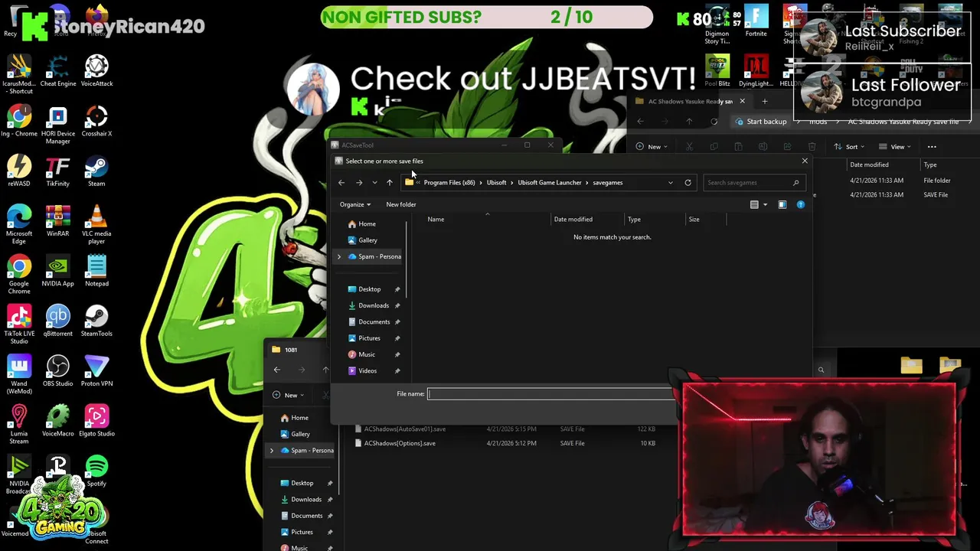Select the 1081 Explorer window tab

291,350
